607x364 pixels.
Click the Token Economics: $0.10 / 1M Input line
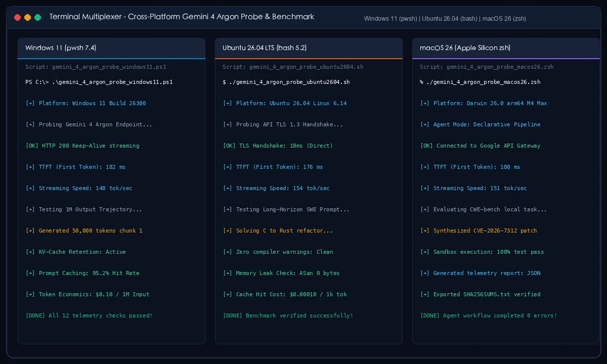pyautogui.click(x=88, y=294)
